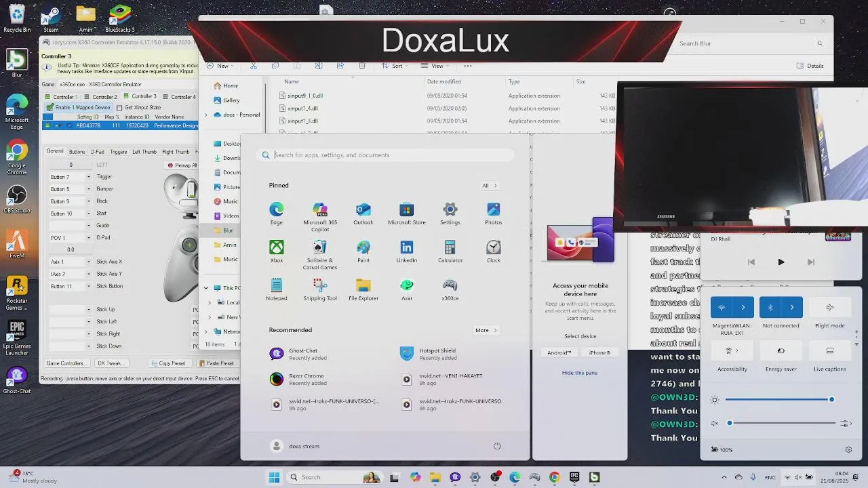Open Triggers tab in x360ce
868x488 pixels.
(118, 152)
